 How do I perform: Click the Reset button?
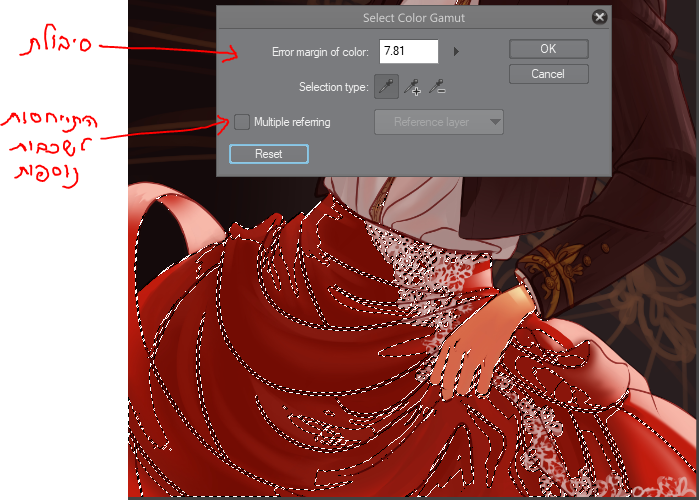tap(269, 154)
